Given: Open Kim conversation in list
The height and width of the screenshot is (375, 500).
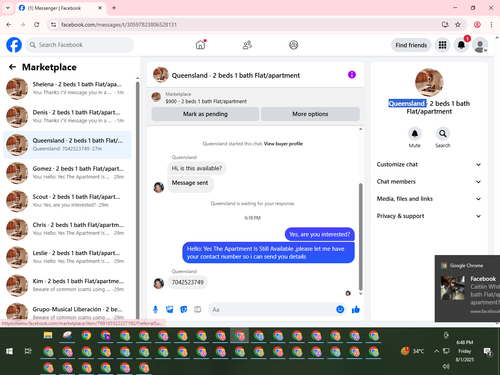Looking at the screenshot, I should [x=67, y=285].
